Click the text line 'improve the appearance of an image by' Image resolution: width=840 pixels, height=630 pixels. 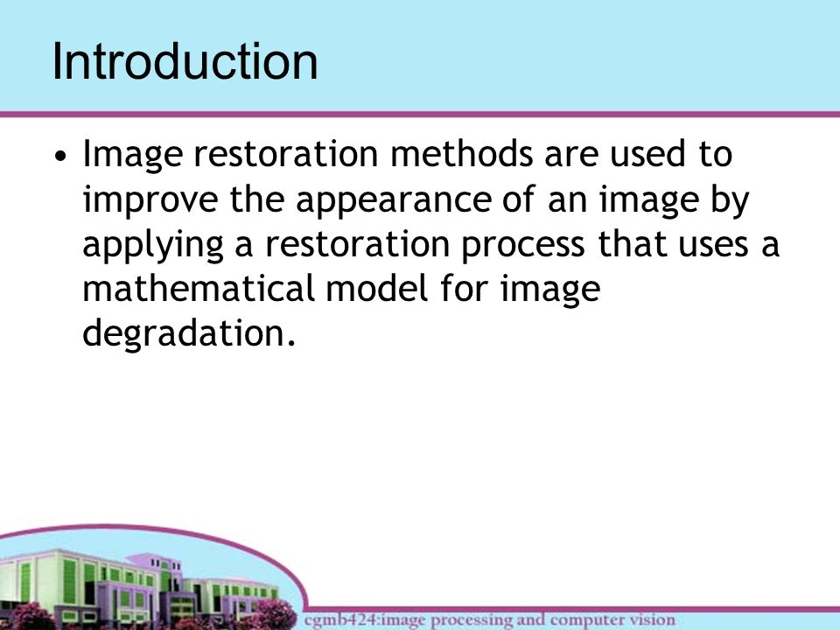(x=416, y=200)
